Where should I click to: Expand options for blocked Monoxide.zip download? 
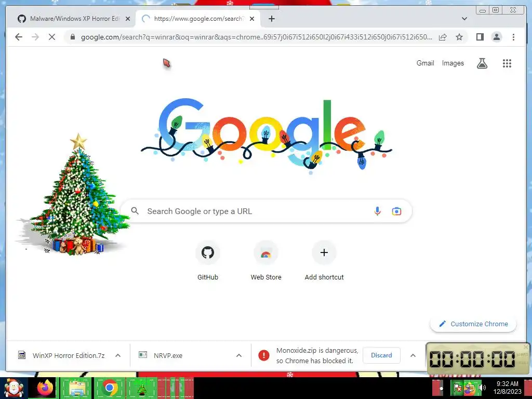tap(413, 355)
